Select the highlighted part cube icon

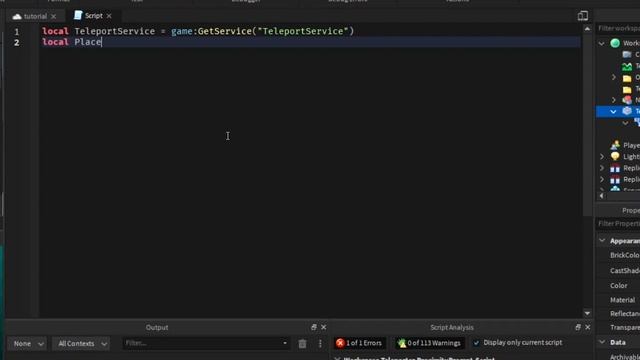[627, 111]
